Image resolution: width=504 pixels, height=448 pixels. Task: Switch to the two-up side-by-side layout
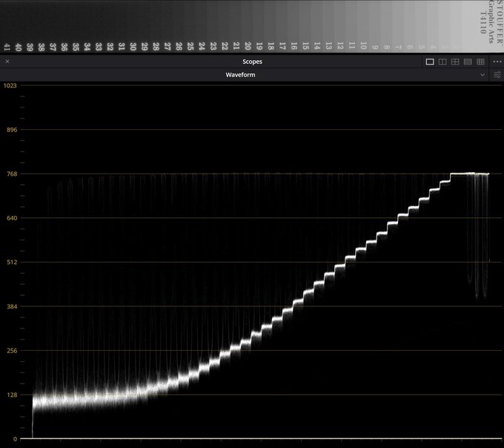[442, 62]
